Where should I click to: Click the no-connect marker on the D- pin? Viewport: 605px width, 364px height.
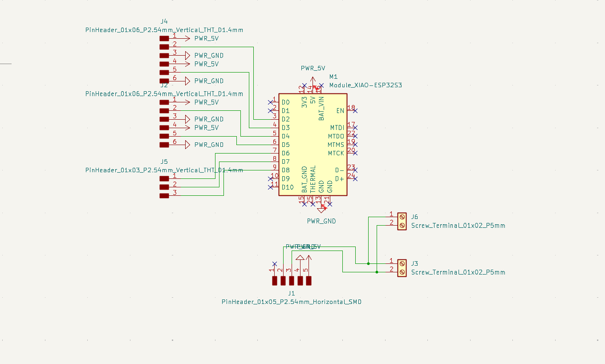pyautogui.click(x=355, y=170)
